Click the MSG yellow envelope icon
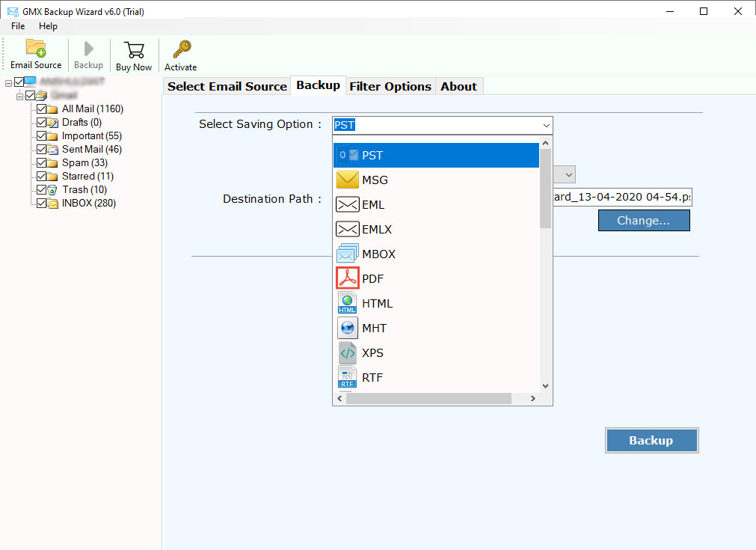The image size is (756, 550). [348, 180]
